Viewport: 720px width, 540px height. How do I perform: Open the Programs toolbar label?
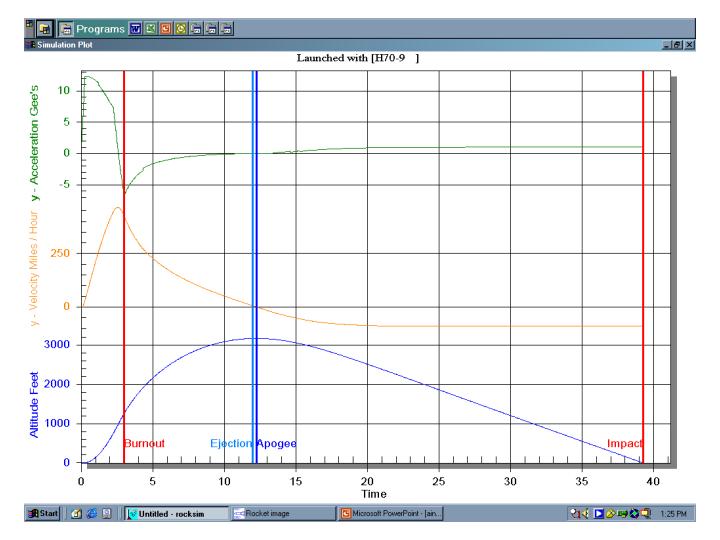101,29
